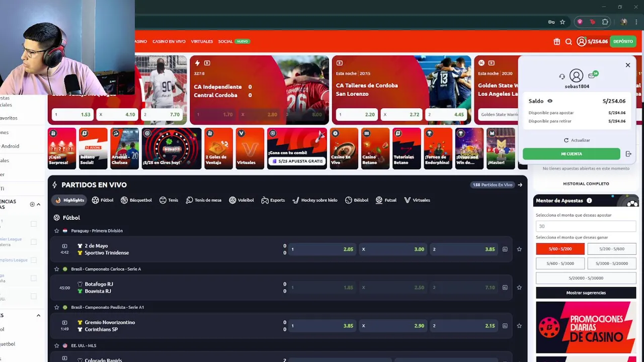The height and width of the screenshot is (362, 644).
Task: Open stats icon for 2 de Mayo match
Action: click(505, 249)
